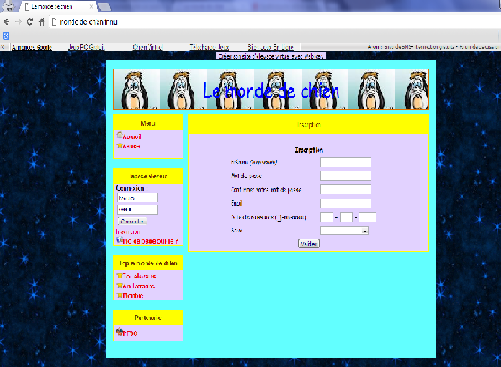Switch to the Le monde de chien tab

58,7
